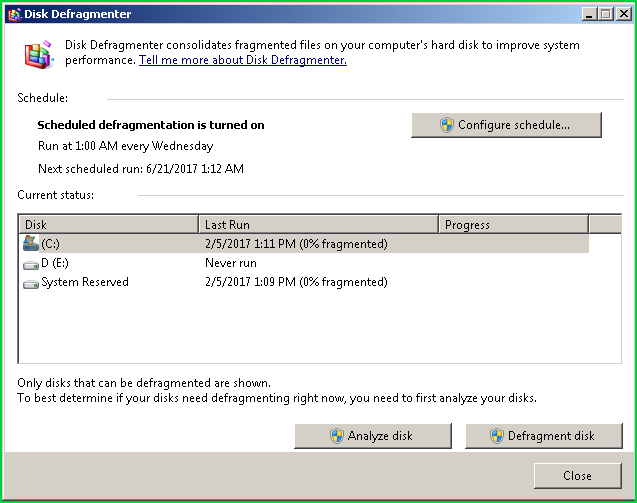Select the (C:) disk row
Viewport: 637px width, 503px height.
click(x=304, y=243)
